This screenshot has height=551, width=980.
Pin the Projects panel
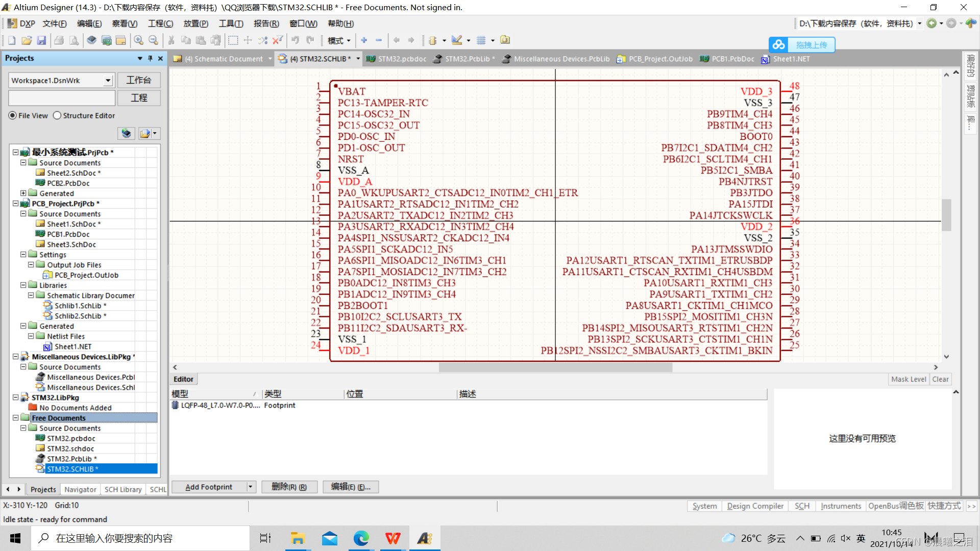[x=150, y=58]
